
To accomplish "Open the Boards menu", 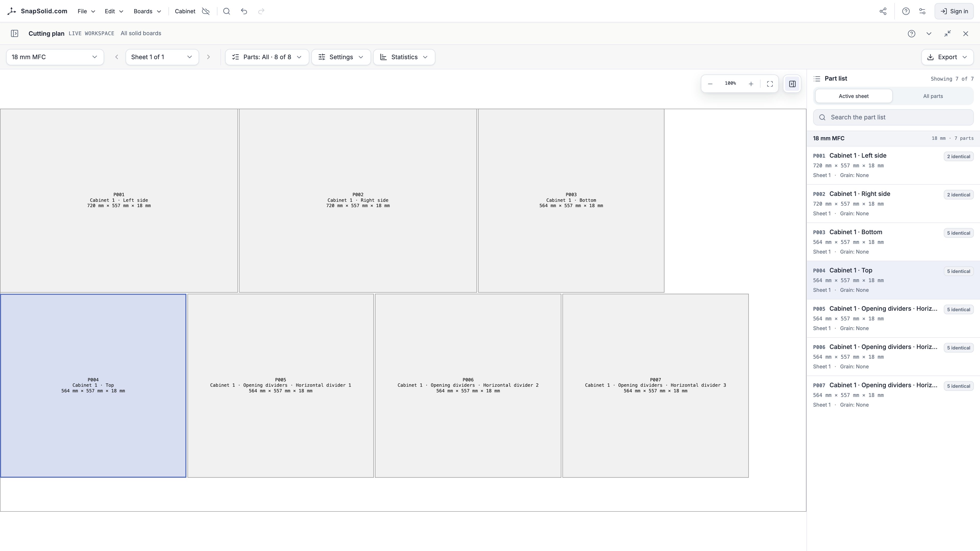I will point(147,11).
